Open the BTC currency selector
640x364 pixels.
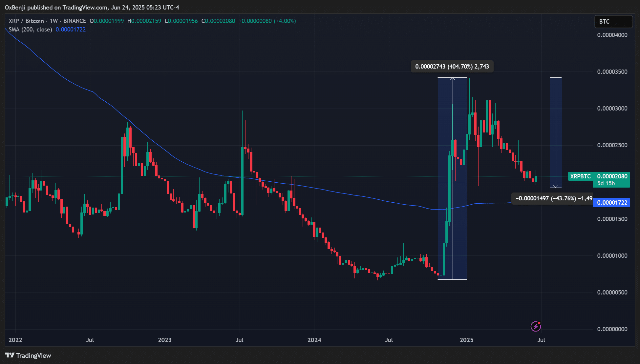(613, 22)
